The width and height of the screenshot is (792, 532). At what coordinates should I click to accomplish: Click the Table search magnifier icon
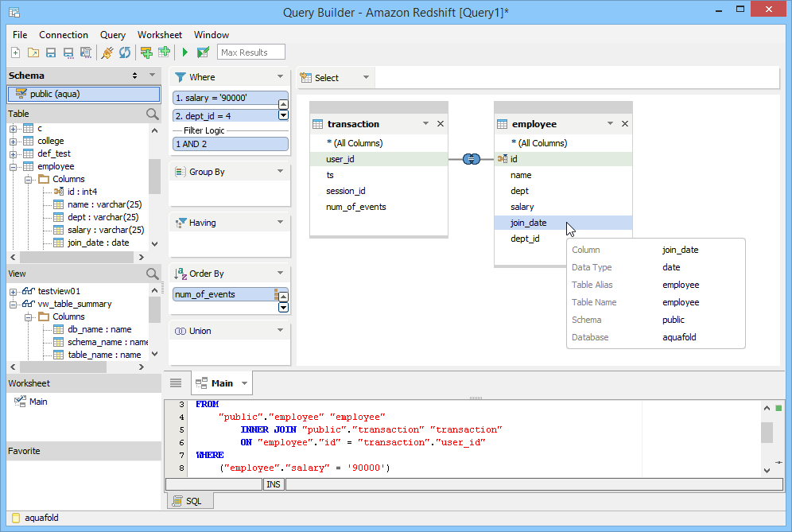tap(152, 114)
